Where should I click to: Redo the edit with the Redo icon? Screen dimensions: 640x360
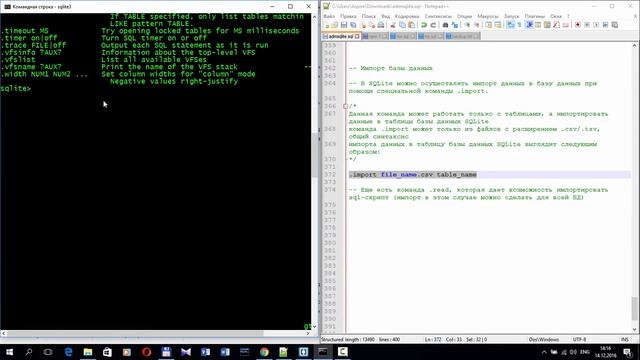[433, 25]
